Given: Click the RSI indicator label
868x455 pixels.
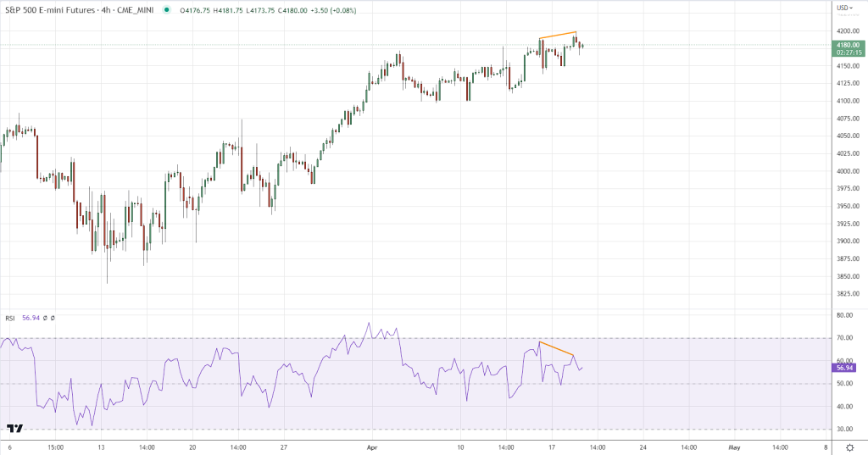Looking at the screenshot, I should tap(10, 318).
